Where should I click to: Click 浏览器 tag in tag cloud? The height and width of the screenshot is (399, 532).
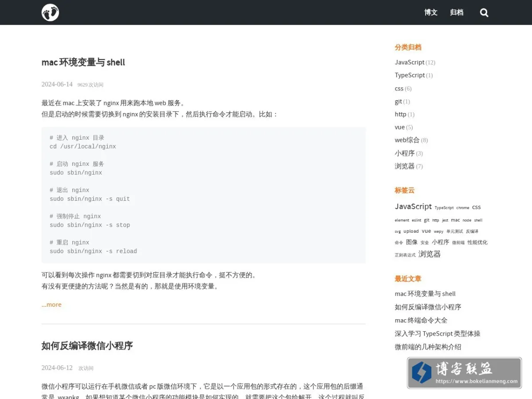point(430,254)
